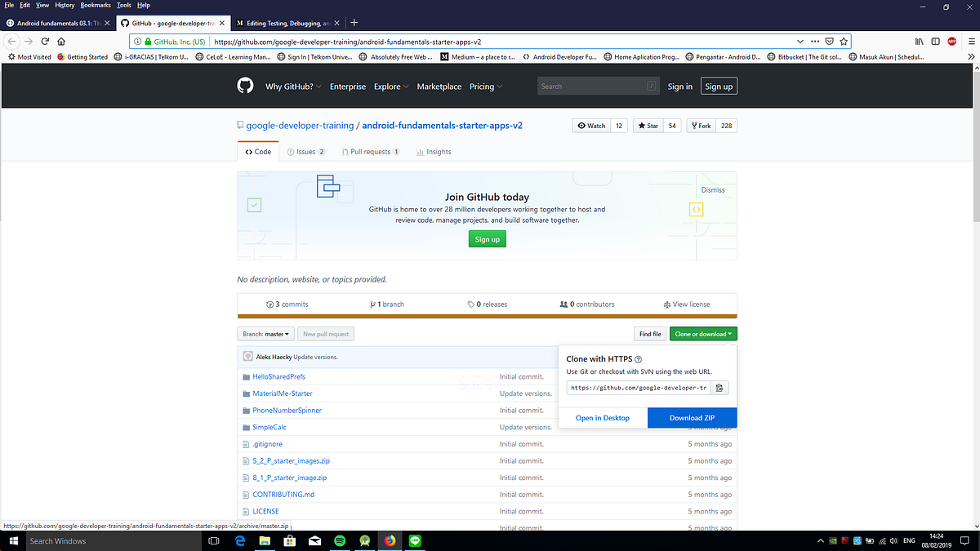The width and height of the screenshot is (980, 551).
Task: Bookmark this page with the star icon
Action: 844,39
